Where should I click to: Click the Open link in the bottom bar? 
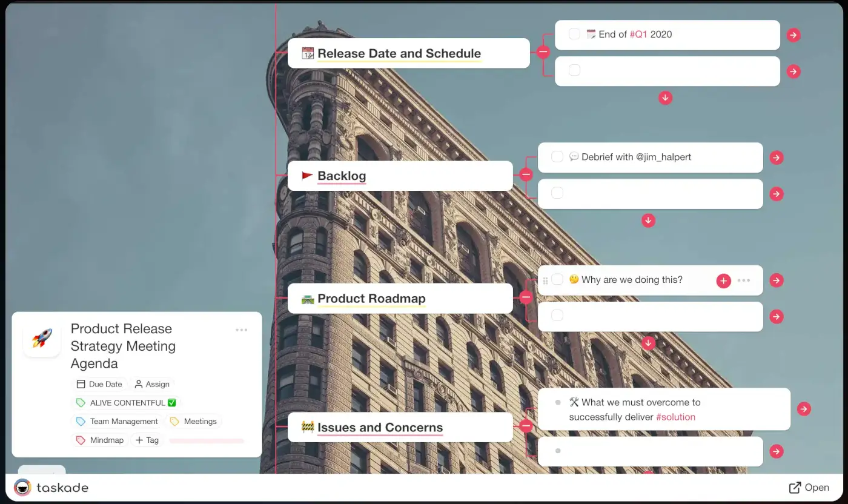[810, 487]
